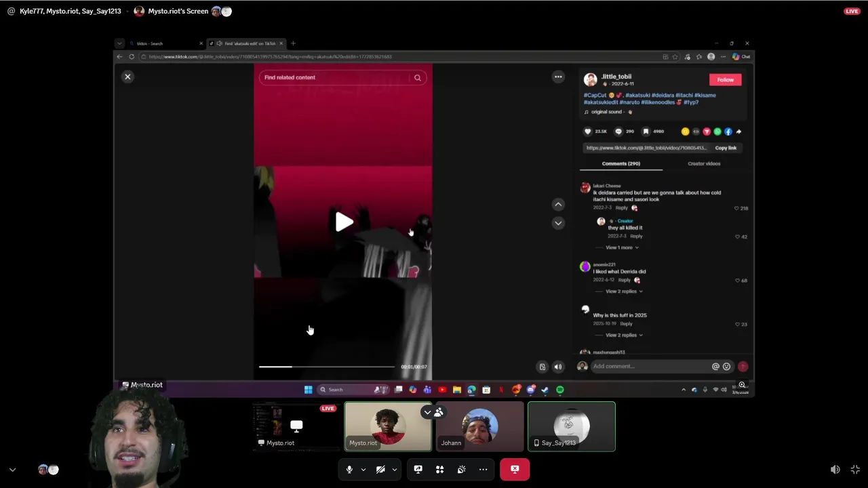Open the emoji picker in comment box
Screen dimensions: 868x488
726,366
